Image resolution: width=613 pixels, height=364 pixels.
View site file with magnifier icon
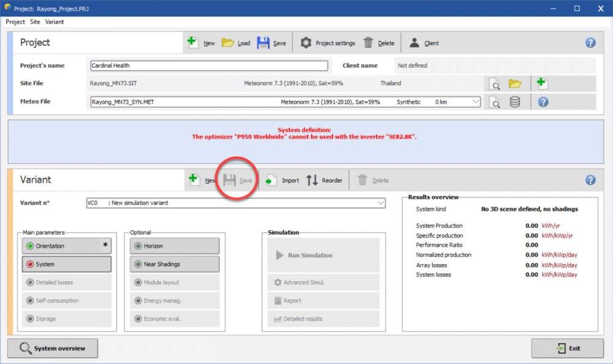pos(495,84)
